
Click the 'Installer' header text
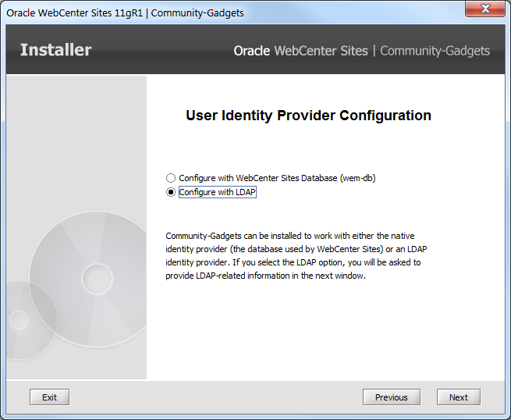pyautogui.click(x=55, y=50)
